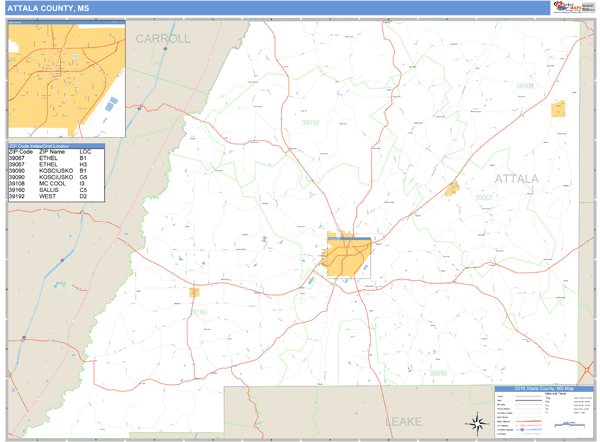Click the ZIP Code Index/Grid Locator header
Viewport: 600px width, 442px height.
coord(63,145)
